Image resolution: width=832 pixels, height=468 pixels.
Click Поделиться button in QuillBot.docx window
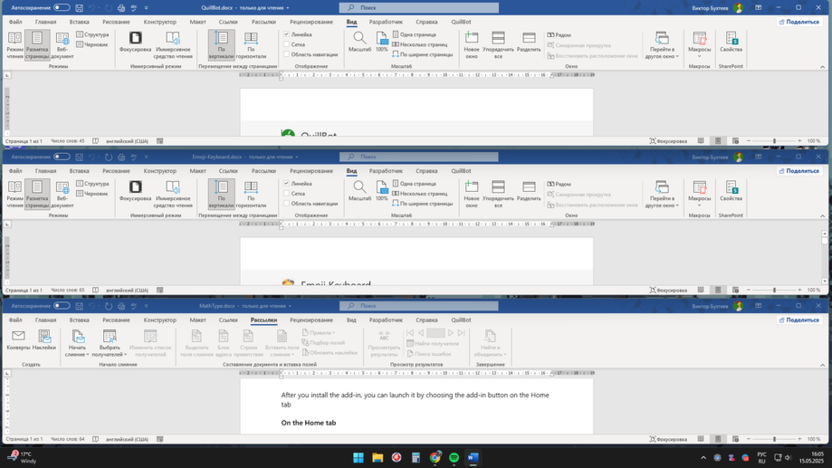click(799, 22)
